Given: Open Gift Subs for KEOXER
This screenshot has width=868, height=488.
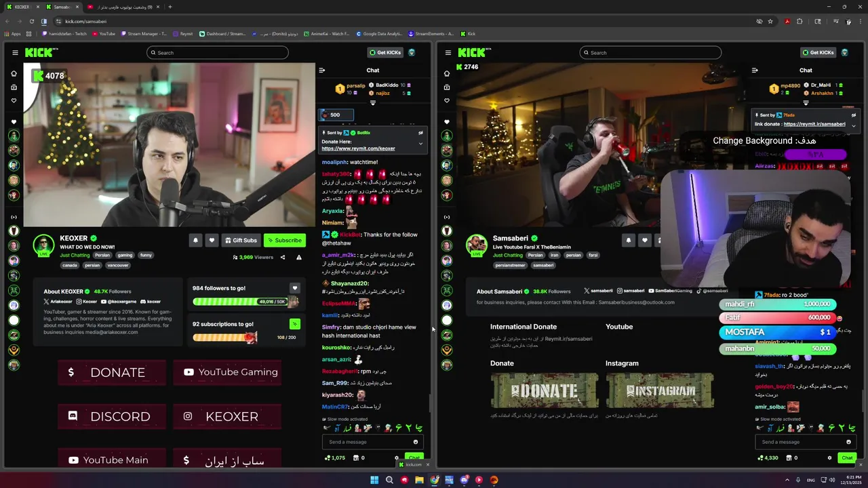Looking at the screenshot, I should (x=241, y=240).
